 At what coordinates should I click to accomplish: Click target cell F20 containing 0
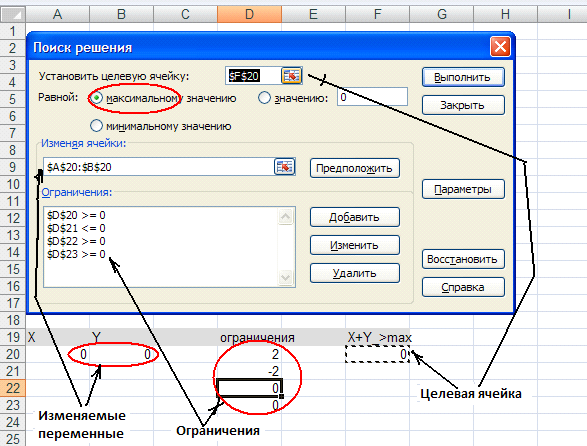click(377, 354)
